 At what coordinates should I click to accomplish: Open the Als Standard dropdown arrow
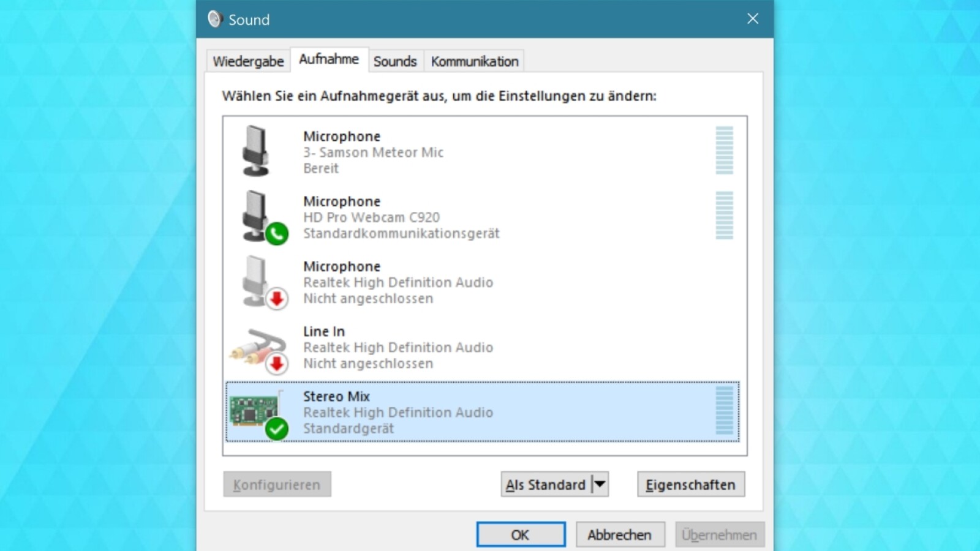pos(600,484)
